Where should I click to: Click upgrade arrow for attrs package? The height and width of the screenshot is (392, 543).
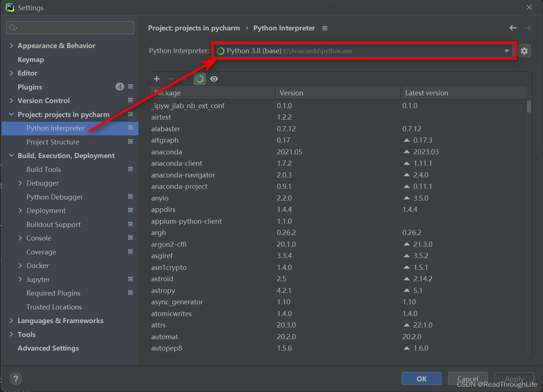(406, 325)
